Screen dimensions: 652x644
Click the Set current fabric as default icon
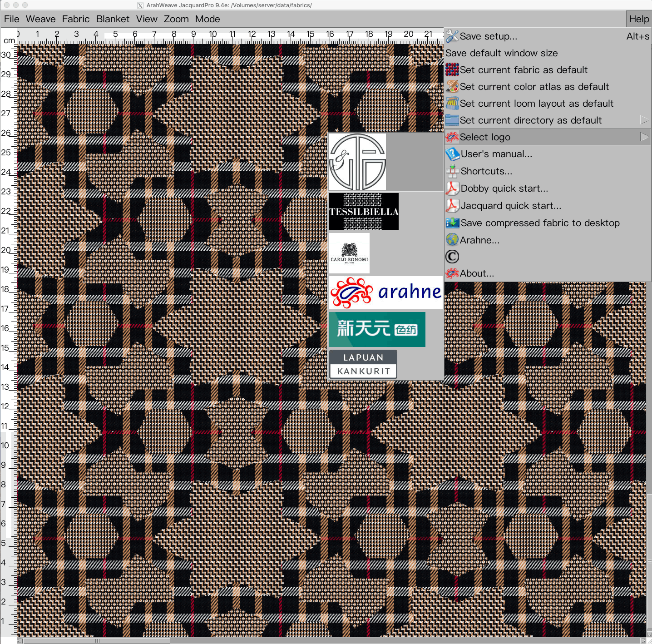coord(452,69)
